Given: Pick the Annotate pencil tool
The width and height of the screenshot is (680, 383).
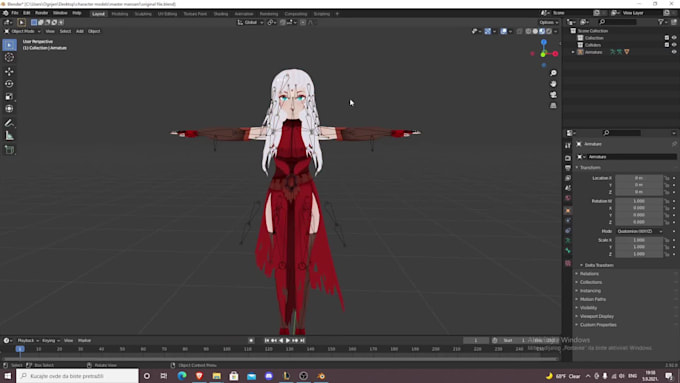Looking at the screenshot, I should pos(9,123).
